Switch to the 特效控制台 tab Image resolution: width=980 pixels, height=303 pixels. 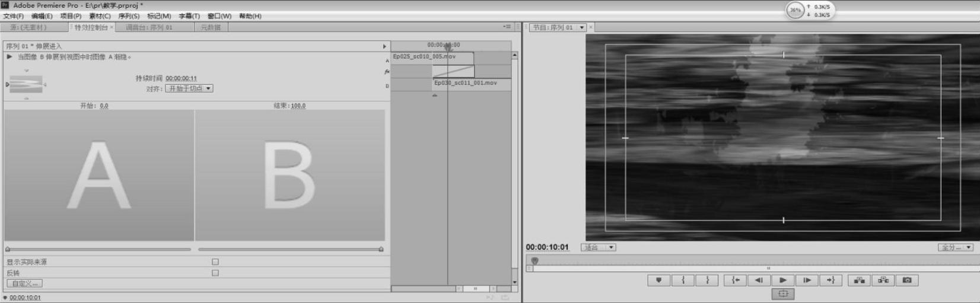pyautogui.click(x=91, y=27)
